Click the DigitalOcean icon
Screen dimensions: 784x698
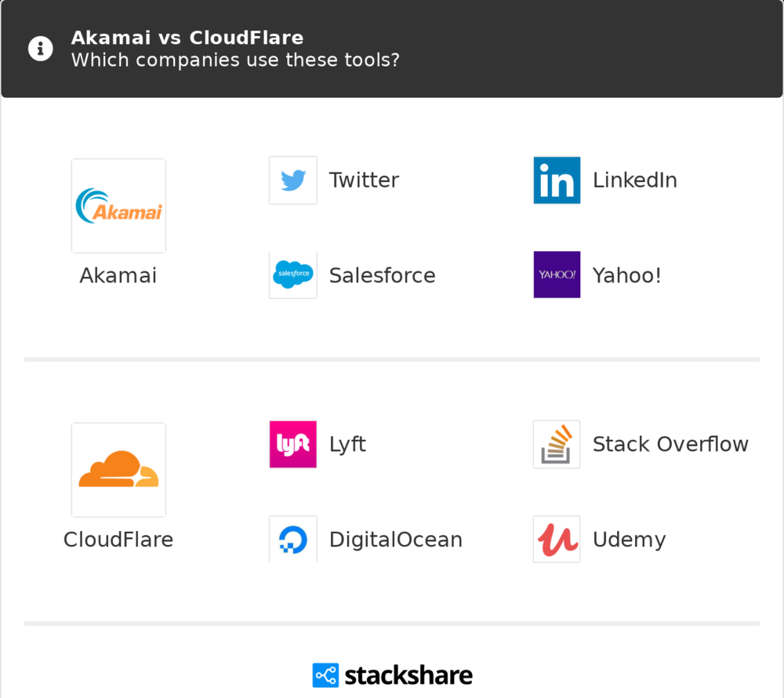point(293,540)
